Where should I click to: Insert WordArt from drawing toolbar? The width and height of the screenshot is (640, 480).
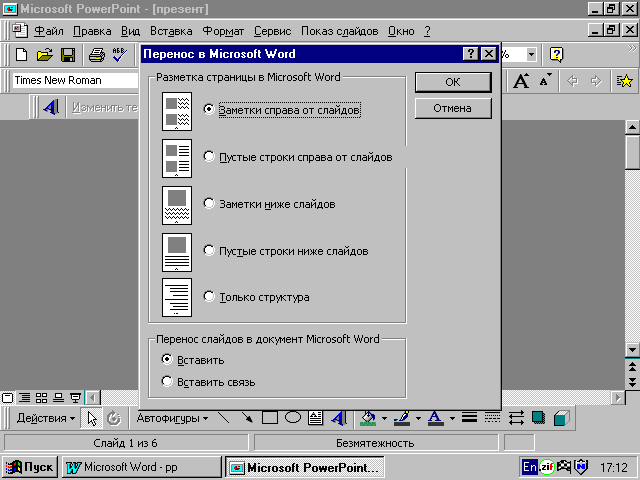(339, 418)
